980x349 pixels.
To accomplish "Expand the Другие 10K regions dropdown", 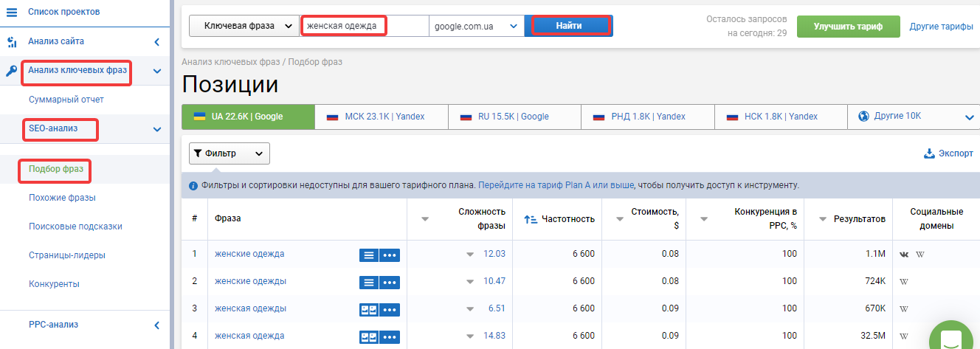I will pos(914,117).
